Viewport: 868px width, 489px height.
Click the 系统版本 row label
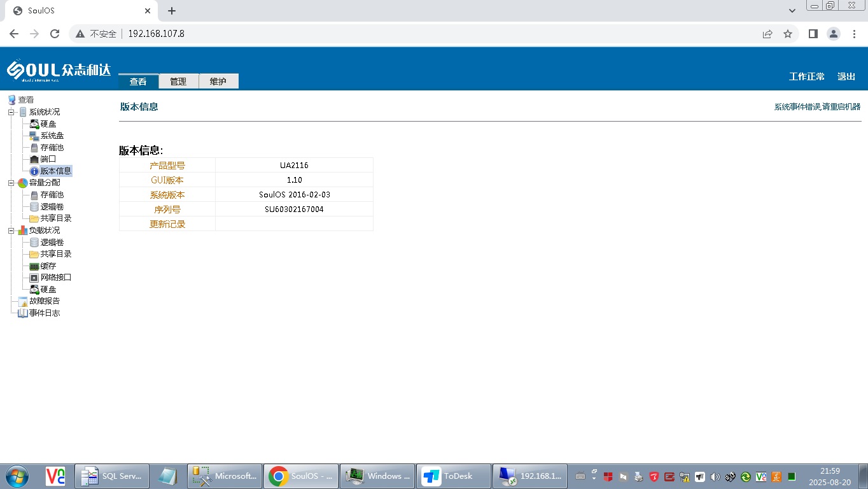coord(167,195)
